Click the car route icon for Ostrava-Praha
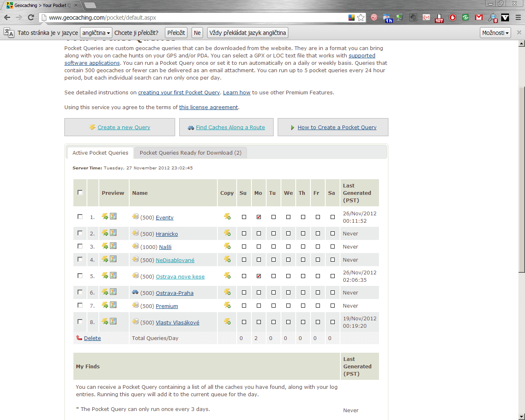The height and width of the screenshot is (420, 525). pyautogui.click(x=135, y=292)
